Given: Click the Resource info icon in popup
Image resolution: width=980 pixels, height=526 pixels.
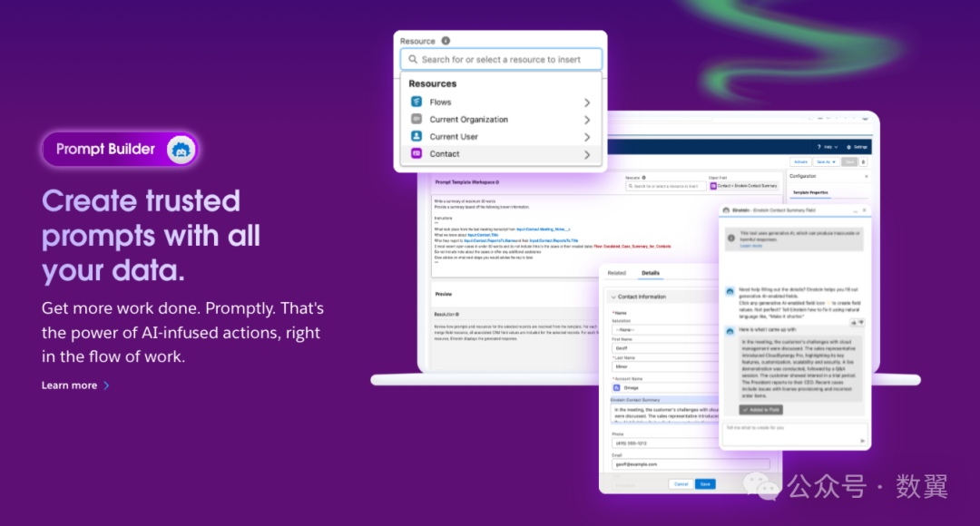Looking at the screenshot, I should pyautogui.click(x=446, y=41).
